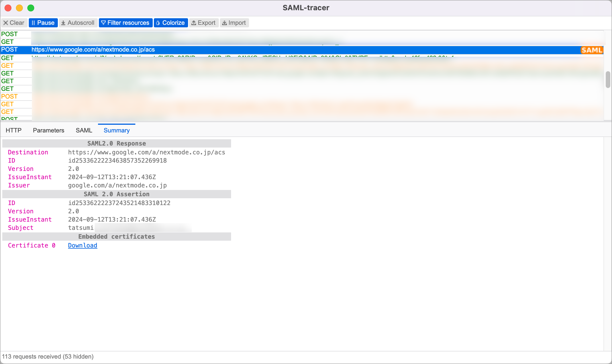Export the captured SAML trace
This screenshot has width=612, height=364.
pos(204,23)
